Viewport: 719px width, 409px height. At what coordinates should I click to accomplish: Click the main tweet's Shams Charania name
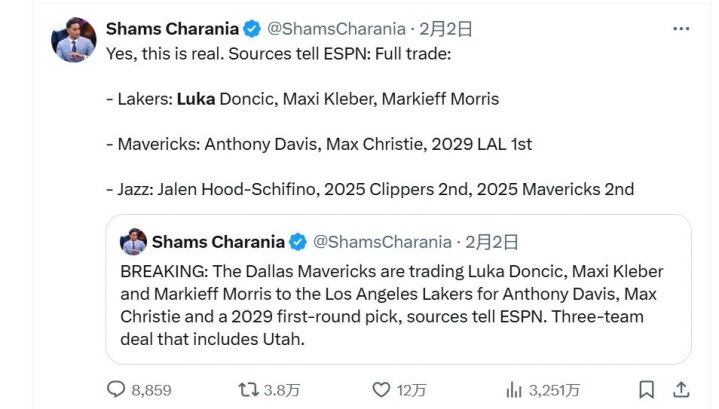pyautogui.click(x=172, y=29)
